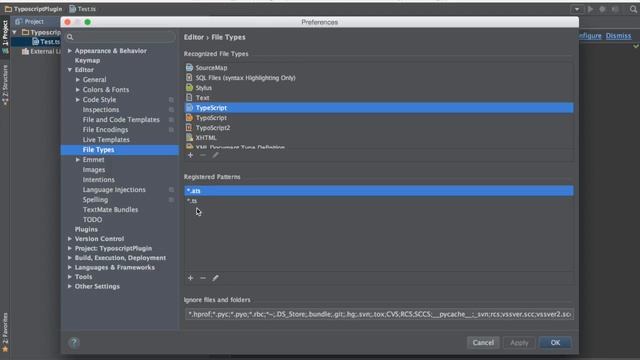Add a new recognized file type
This screenshot has height=360, width=640.
tap(190, 155)
